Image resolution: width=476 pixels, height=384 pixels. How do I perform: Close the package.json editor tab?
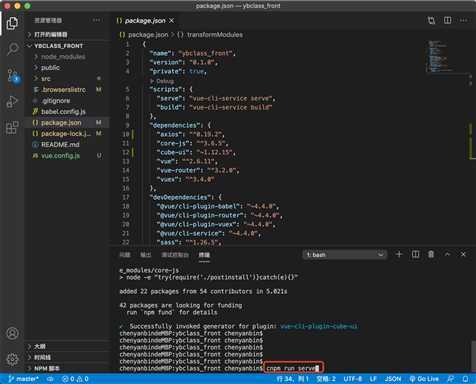click(171, 21)
